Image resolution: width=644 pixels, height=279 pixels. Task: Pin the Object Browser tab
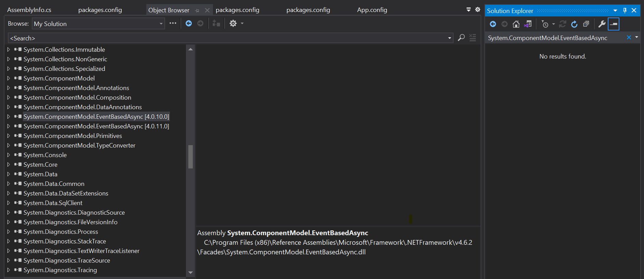pyautogui.click(x=197, y=11)
